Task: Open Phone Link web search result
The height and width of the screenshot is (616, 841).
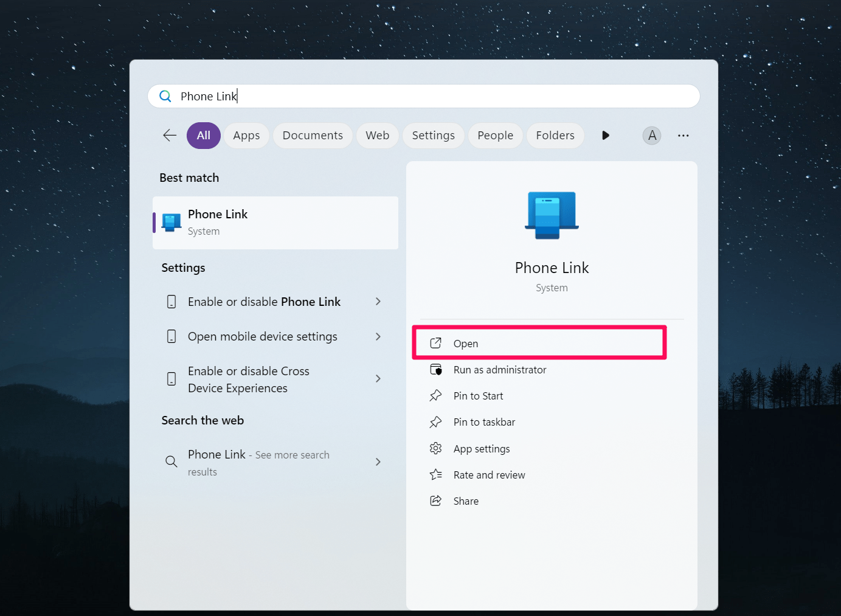Action: 275,462
